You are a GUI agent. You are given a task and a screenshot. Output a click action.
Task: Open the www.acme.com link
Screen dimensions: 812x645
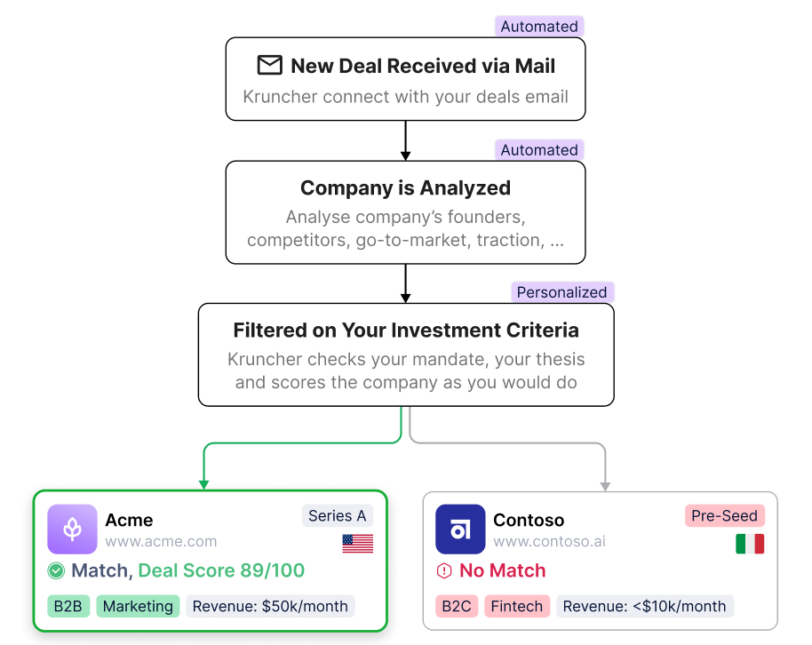click(x=161, y=542)
